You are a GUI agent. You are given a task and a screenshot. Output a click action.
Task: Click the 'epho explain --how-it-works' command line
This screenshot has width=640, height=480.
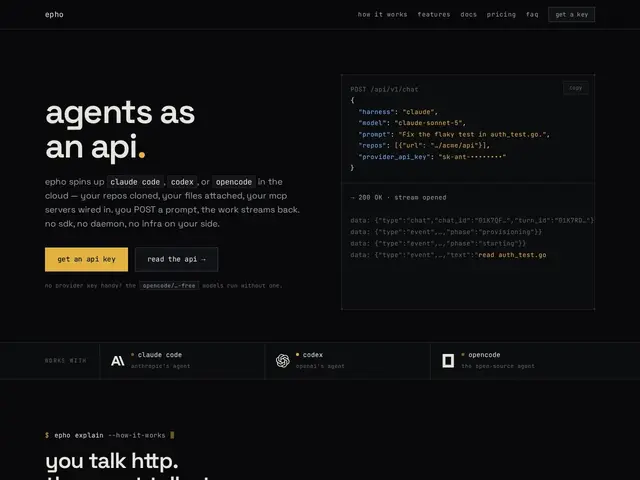109,436
